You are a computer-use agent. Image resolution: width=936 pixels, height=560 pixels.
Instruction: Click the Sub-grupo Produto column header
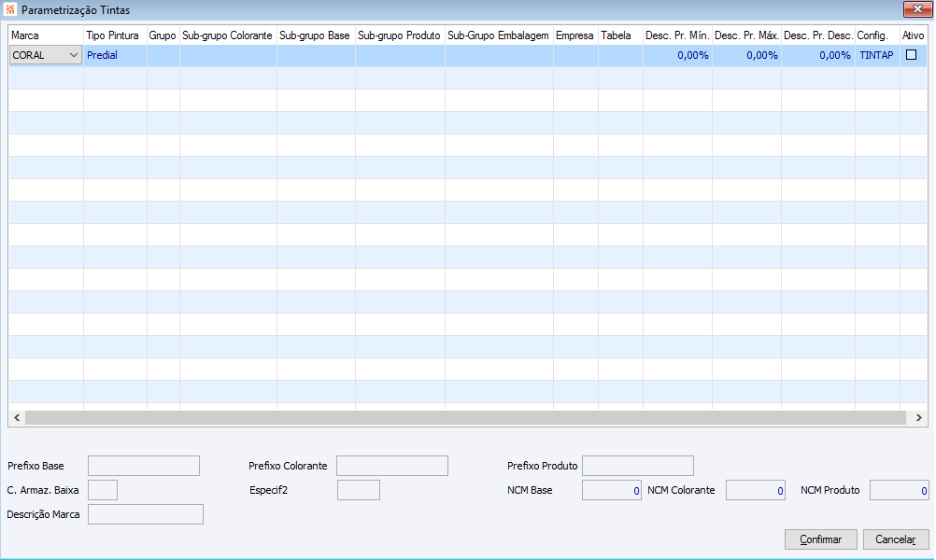(399, 35)
